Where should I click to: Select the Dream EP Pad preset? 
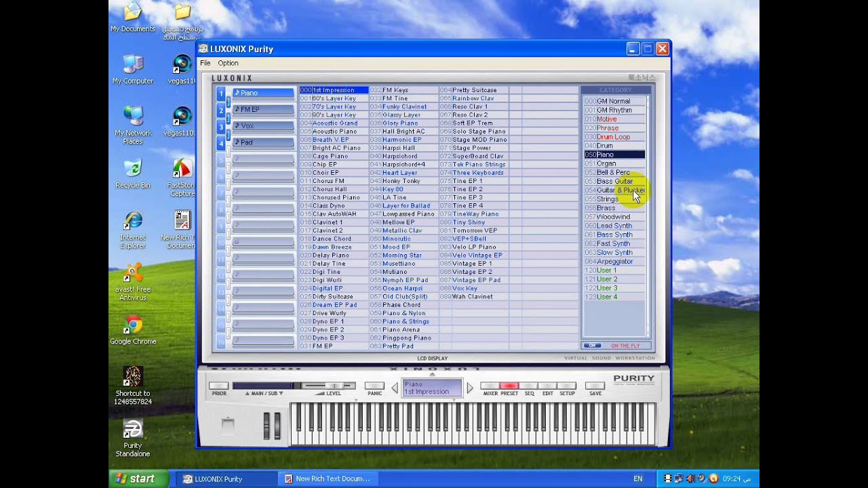click(x=334, y=305)
